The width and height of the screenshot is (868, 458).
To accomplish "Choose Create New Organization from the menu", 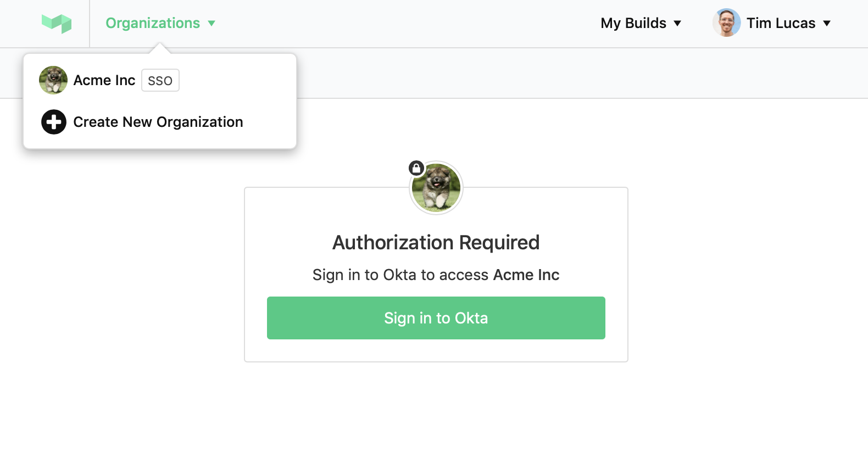I will coord(158,122).
